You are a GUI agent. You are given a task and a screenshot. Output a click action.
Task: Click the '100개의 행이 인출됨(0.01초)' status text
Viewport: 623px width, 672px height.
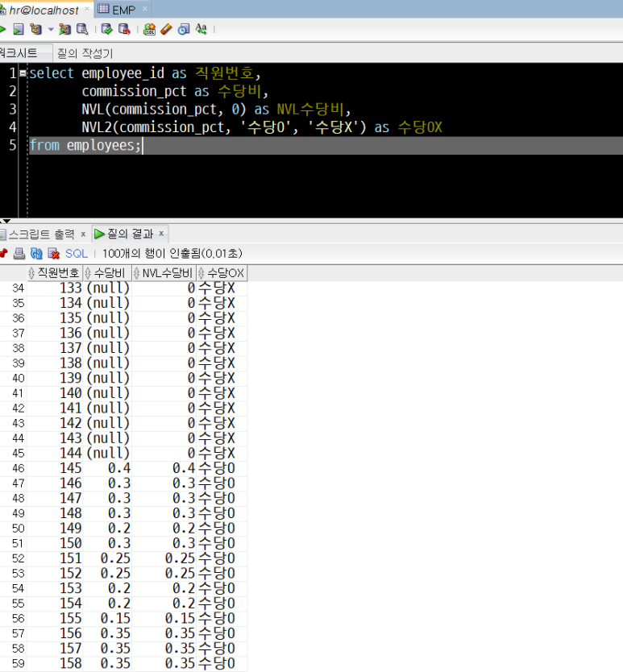point(172,254)
